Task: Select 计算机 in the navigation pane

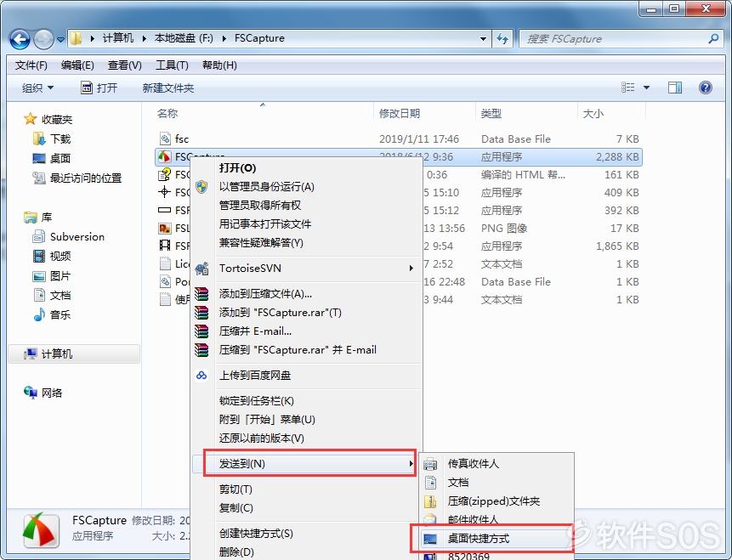Action: click(x=74, y=354)
